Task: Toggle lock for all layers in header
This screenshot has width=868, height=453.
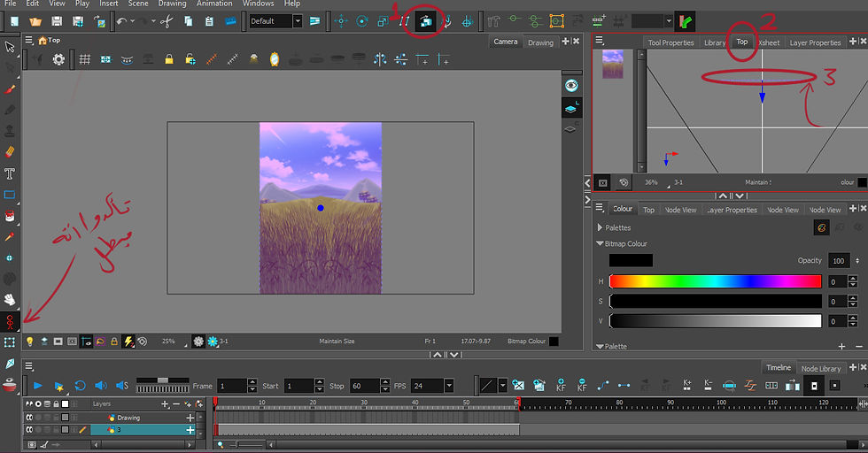Action: point(56,403)
